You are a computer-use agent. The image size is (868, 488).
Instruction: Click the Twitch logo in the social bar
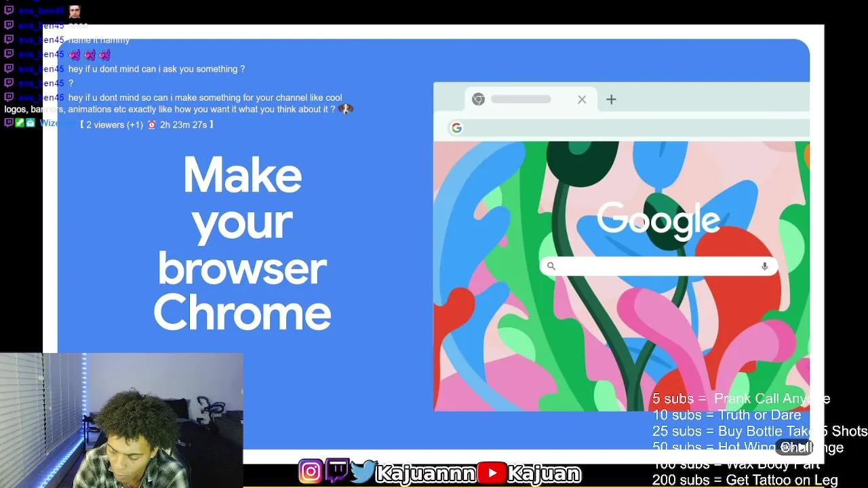pos(337,472)
